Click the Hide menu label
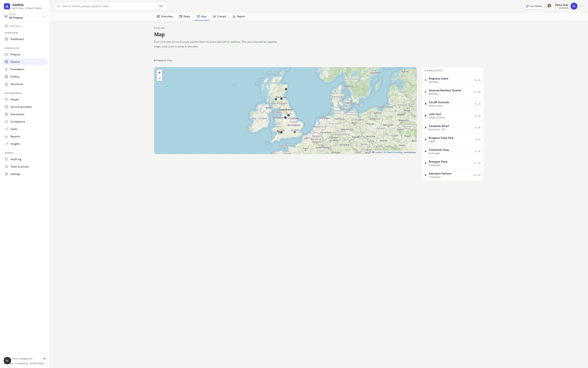This screenshot has height=368, width=588. pyautogui.click(x=15, y=26)
